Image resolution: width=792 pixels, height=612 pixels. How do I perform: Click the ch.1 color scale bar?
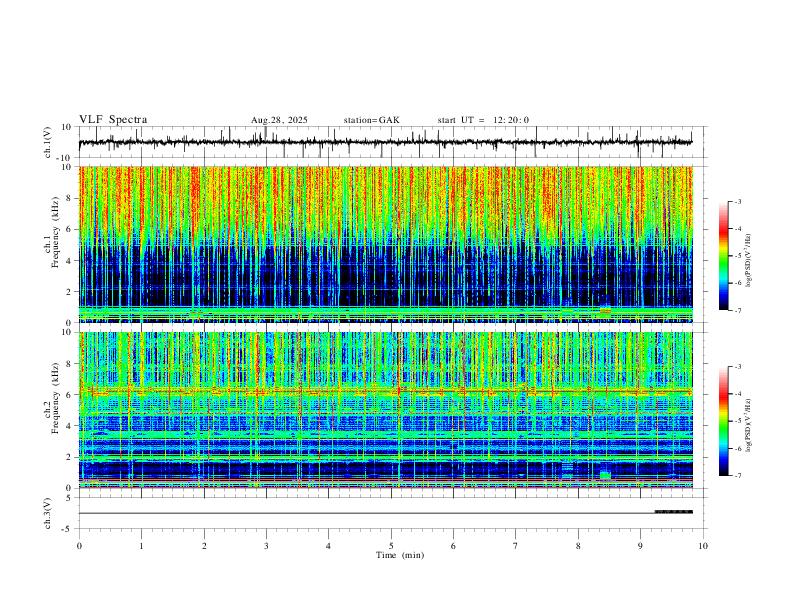point(723,256)
